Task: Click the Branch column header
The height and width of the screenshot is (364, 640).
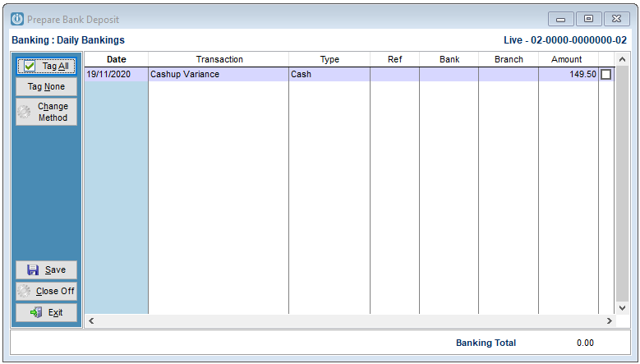Action: tap(509, 59)
